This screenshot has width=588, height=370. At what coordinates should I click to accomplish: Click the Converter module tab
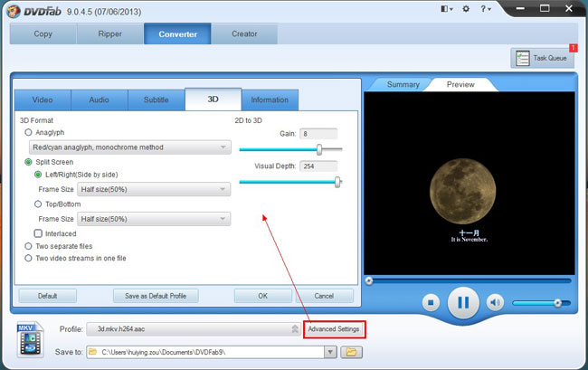pyautogui.click(x=177, y=33)
